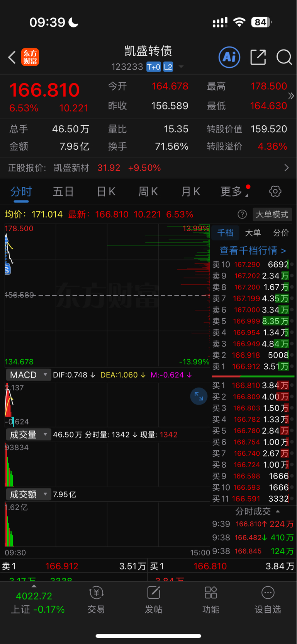Image resolution: width=297 pixels, height=644 pixels.
Task: Open 正股报价 凯盛新材 row arrow
Action: click(286, 168)
